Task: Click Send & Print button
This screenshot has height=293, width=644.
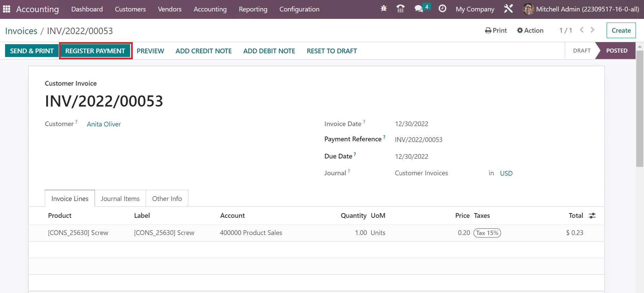Action: tap(32, 51)
